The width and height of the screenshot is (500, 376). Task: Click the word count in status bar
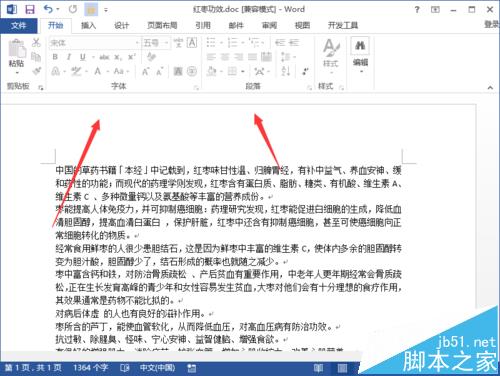[90, 368]
